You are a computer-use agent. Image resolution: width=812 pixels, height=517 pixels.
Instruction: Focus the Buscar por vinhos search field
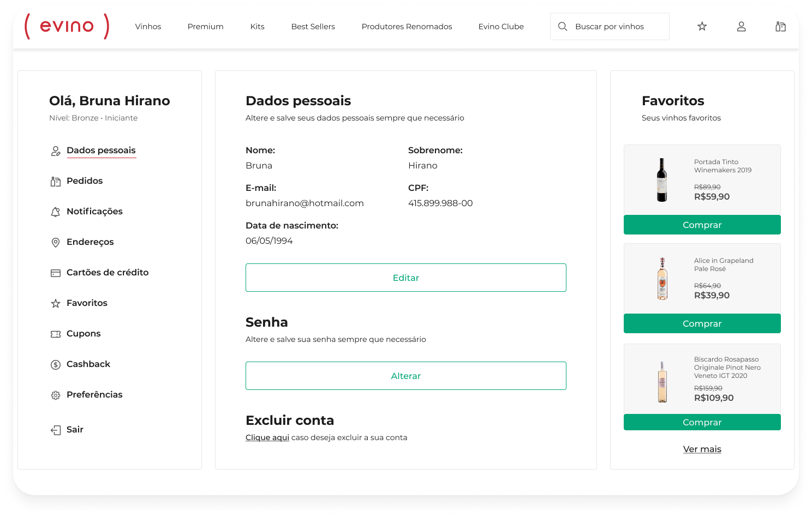point(610,26)
